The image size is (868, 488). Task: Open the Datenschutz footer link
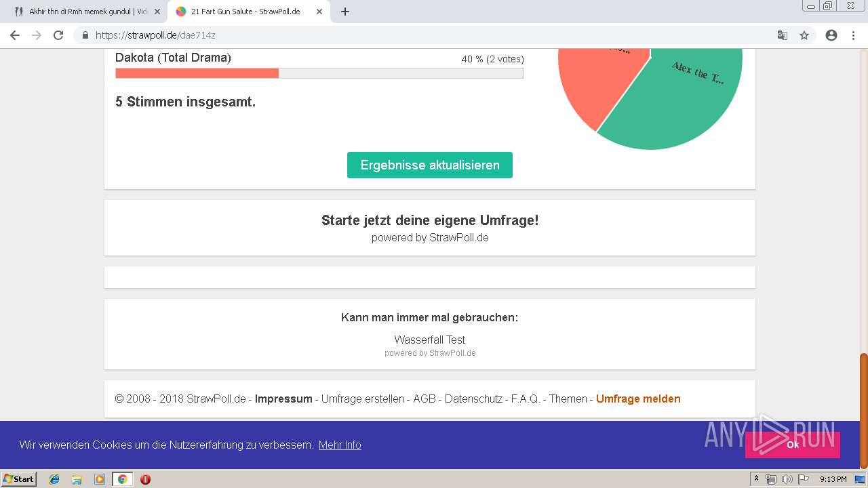pos(473,399)
